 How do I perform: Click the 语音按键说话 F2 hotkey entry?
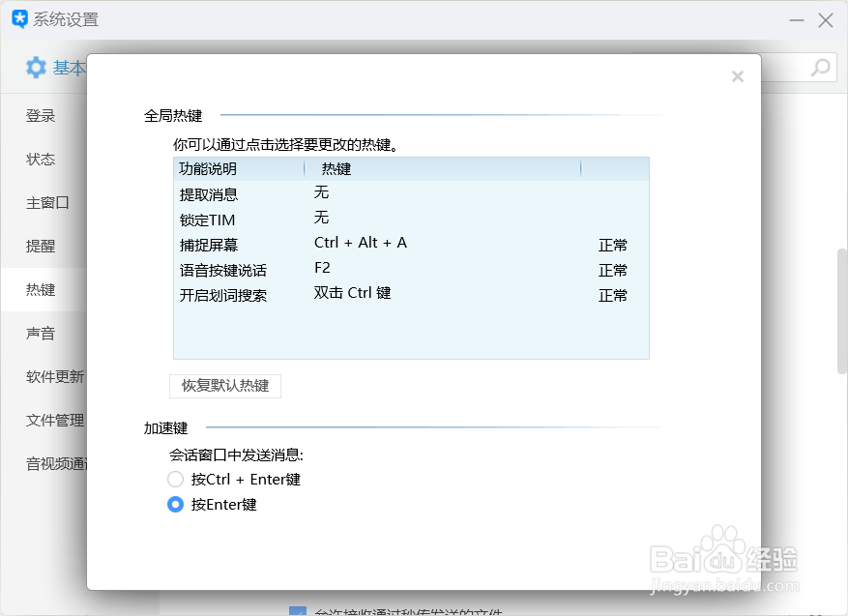(323, 268)
